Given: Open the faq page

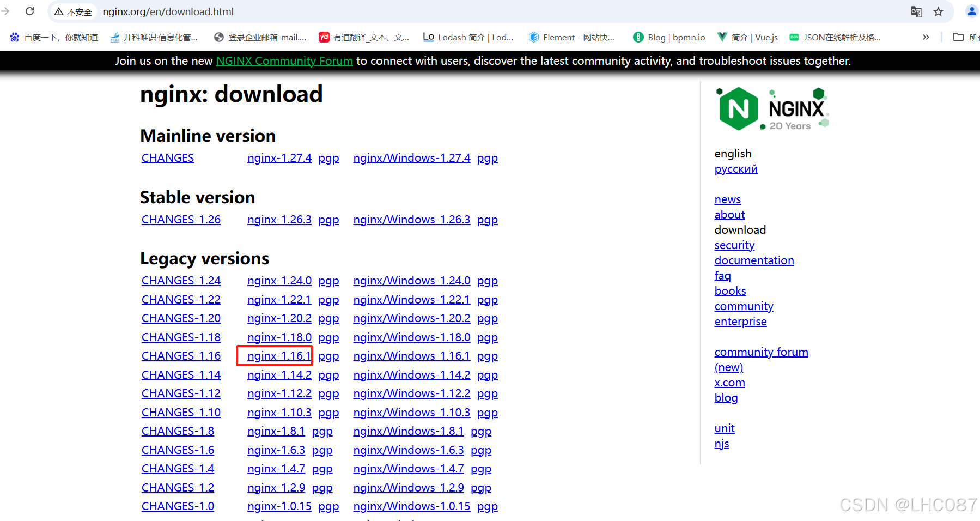Looking at the screenshot, I should pyautogui.click(x=722, y=276).
